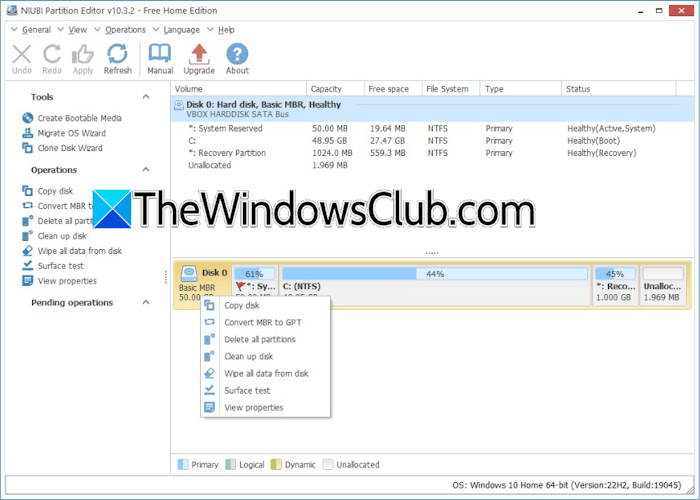This screenshot has width=700, height=500.
Task: Click the disk icon beside Disk 0 header row
Action: point(179,105)
